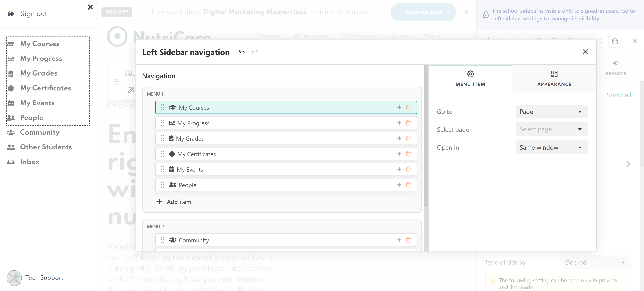
Task: Delete the My Courses menu item
Action: pos(408,107)
